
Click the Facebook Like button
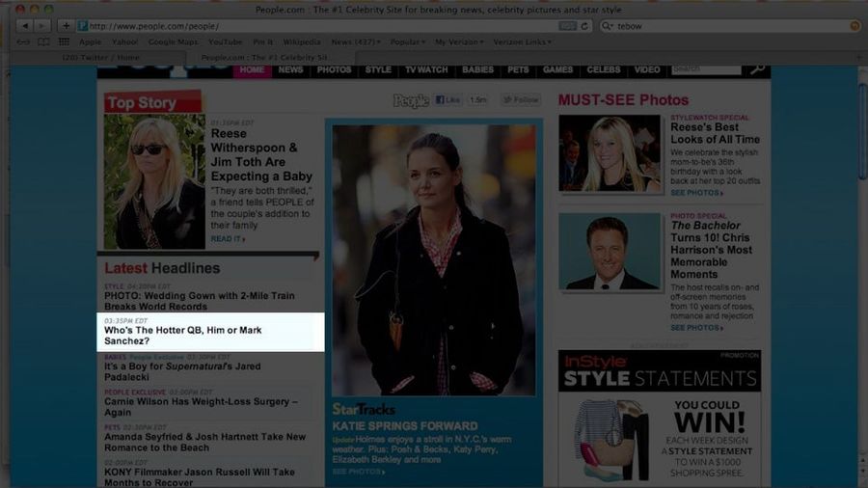[x=448, y=99]
